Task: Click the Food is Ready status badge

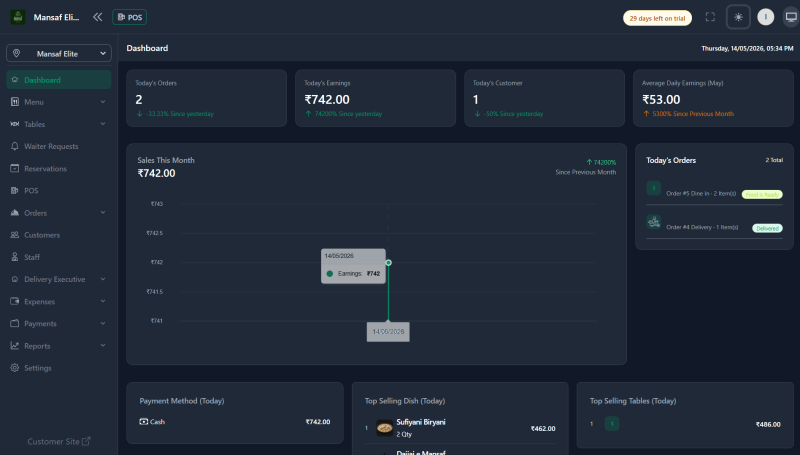Action: click(x=762, y=194)
